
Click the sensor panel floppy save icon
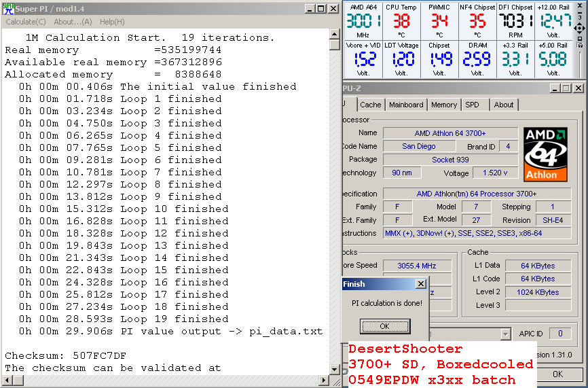coord(580,45)
